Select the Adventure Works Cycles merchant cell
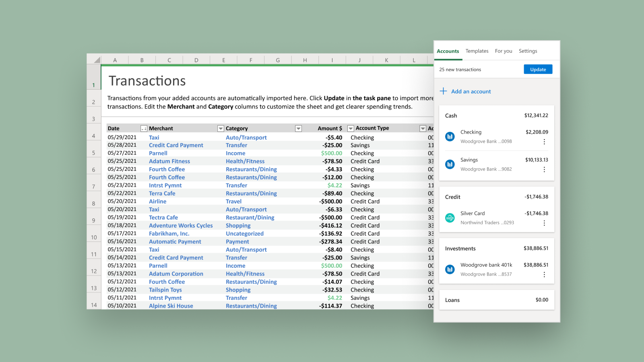Viewport: 644px width, 362px height. [181, 226]
